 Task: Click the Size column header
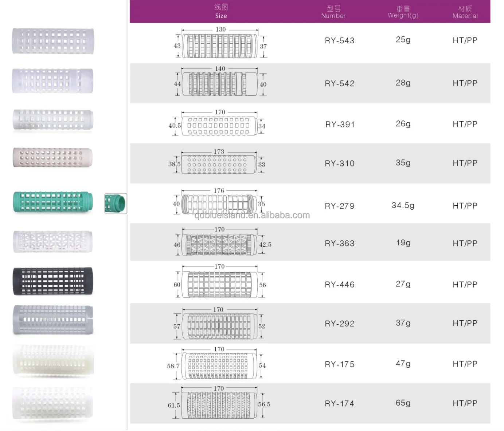tap(221, 12)
